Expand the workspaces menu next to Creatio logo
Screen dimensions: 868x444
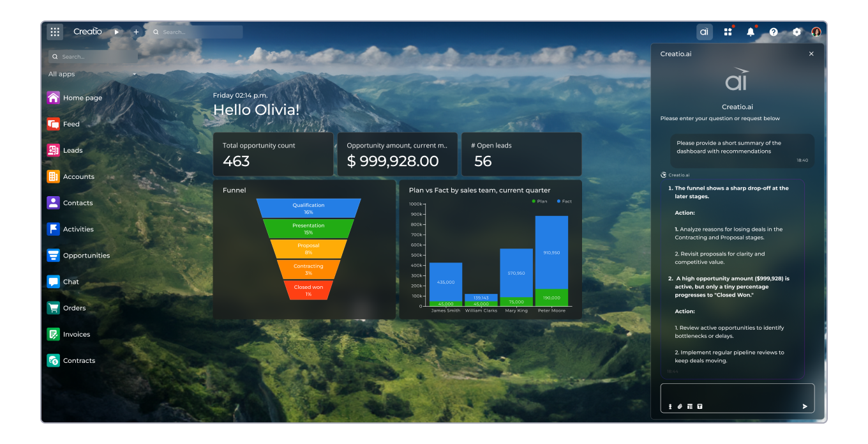(x=116, y=31)
